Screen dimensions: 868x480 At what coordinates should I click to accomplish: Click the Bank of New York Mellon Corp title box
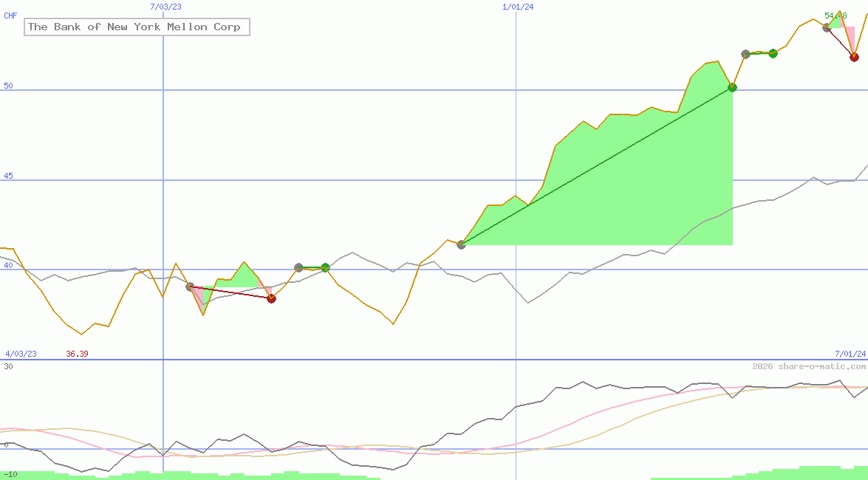point(137,27)
